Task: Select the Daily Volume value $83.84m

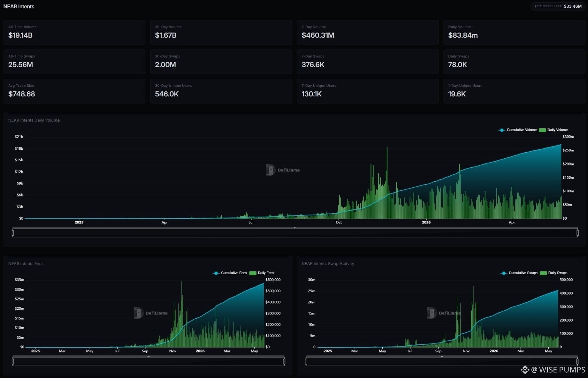Action: point(463,35)
